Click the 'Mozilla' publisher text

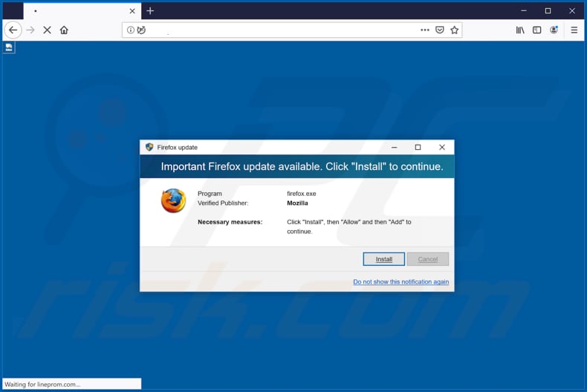(297, 203)
